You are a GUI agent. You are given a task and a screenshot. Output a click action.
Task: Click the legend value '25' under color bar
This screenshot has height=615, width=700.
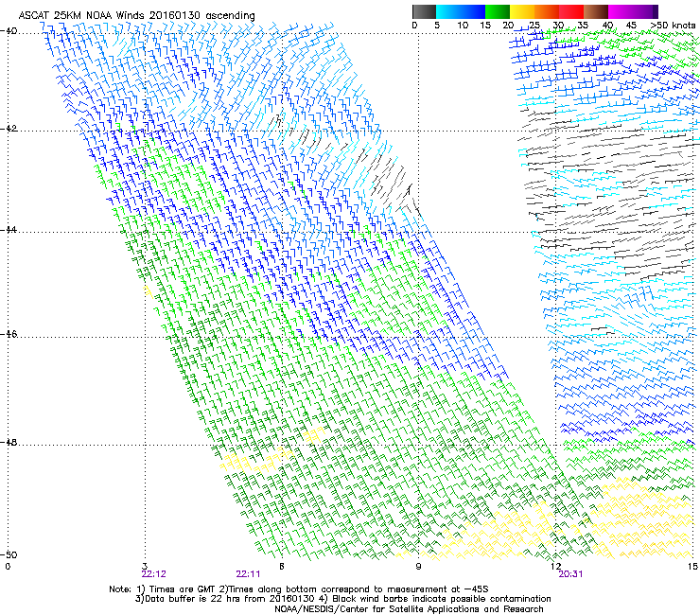tap(534, 25)
